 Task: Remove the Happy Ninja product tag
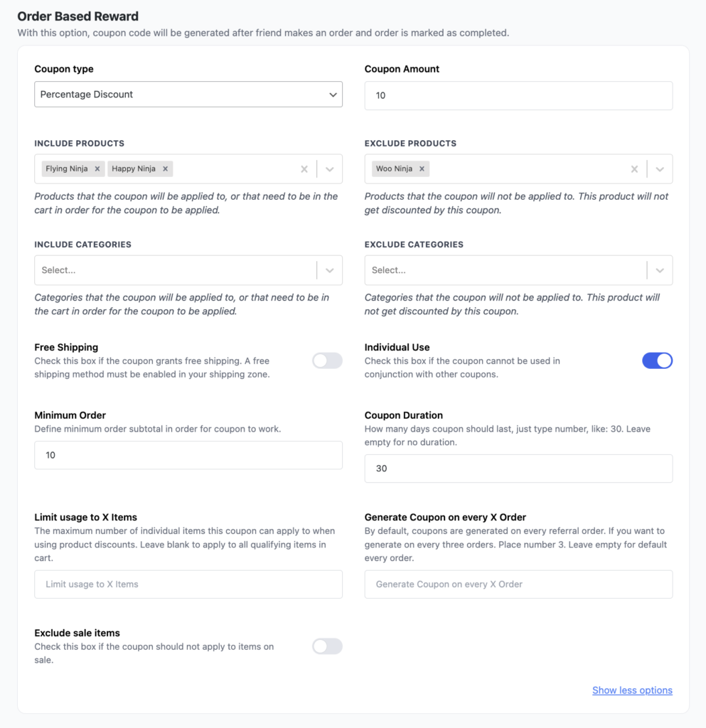(165, 168)
